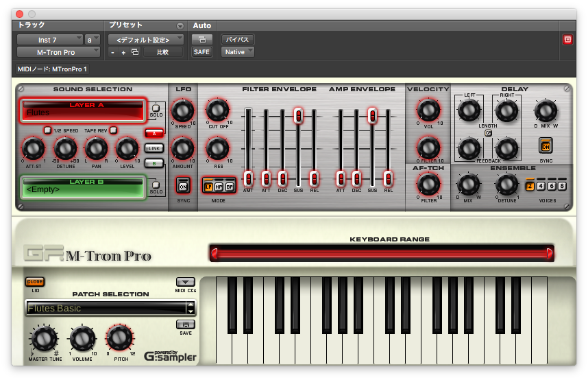Open the preset menu circle arrow
Screen dimensions: 588x380
point(180,26)
